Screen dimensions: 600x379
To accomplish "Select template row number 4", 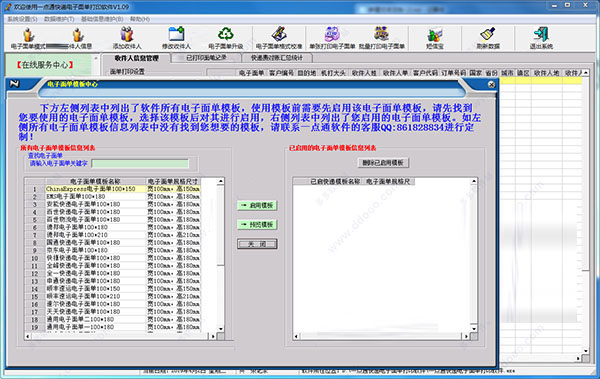I will click(x=112, y=212).
